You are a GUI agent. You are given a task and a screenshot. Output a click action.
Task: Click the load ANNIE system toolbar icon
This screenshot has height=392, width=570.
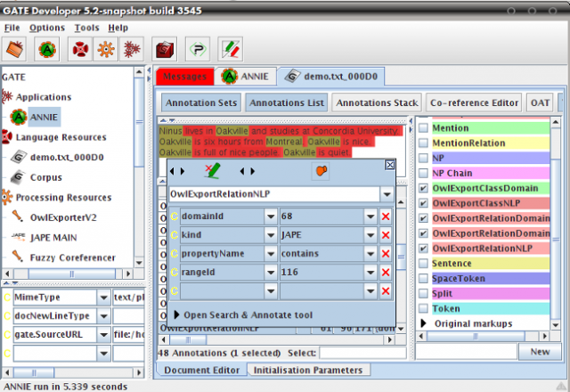[47, 49]
